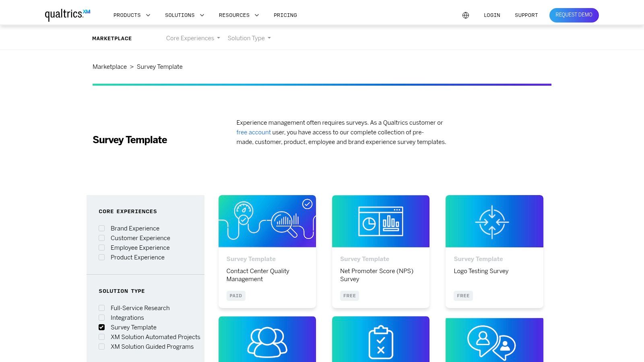Go to the Pricing page
Viewport: 644px width, 362px height.
285,15
